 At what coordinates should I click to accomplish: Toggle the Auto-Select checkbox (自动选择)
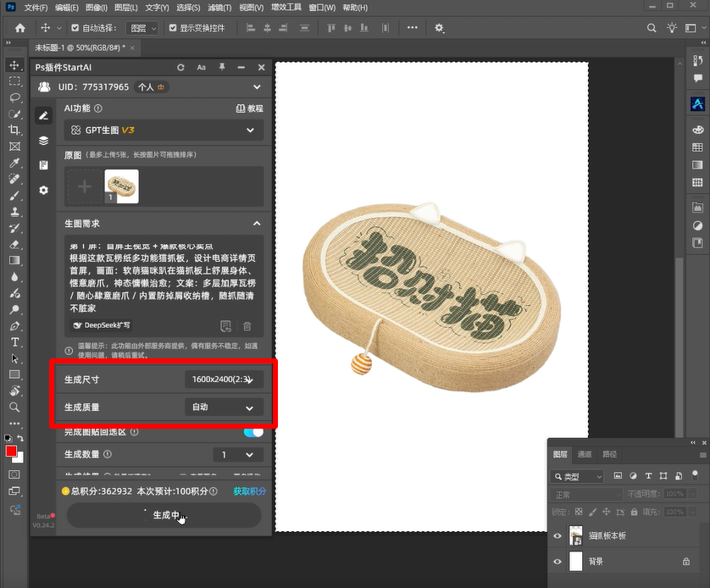75,28
